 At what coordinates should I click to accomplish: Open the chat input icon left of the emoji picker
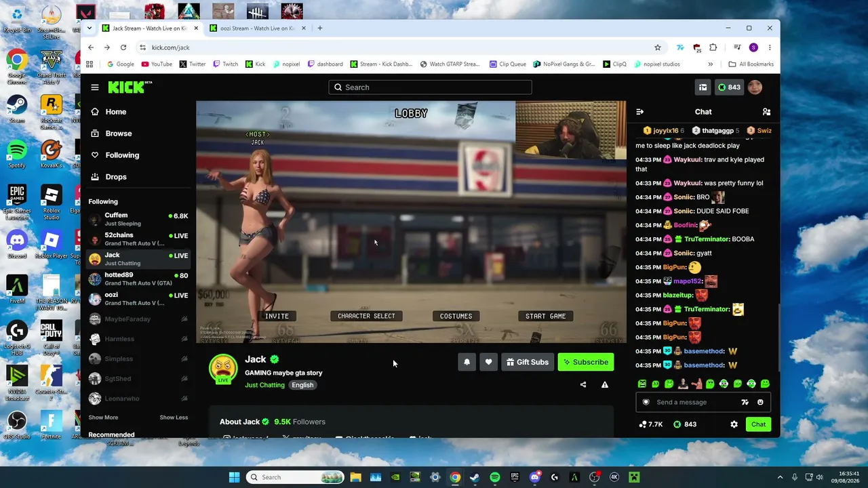coord(745,403)
